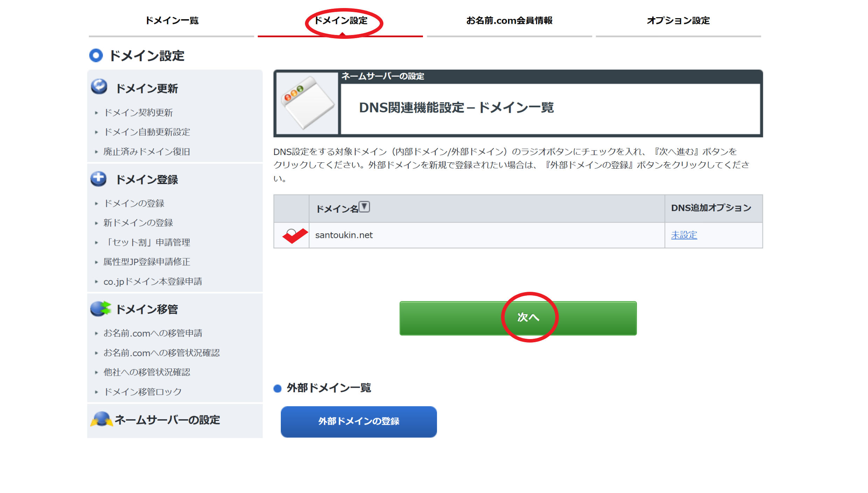The width and height of the screenshot is (868, 493).
Task: Open the 未設定 DNS option link
Action: (x=684, y=235)
